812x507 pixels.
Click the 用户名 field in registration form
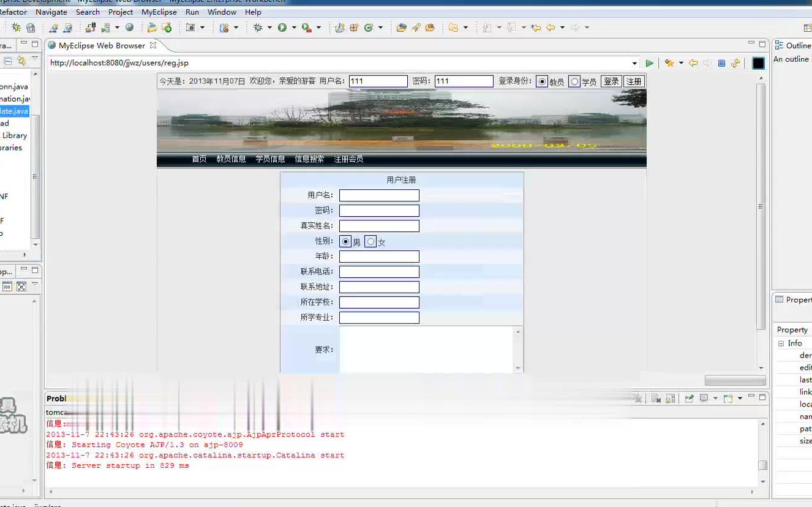click(x=379, y=195)
